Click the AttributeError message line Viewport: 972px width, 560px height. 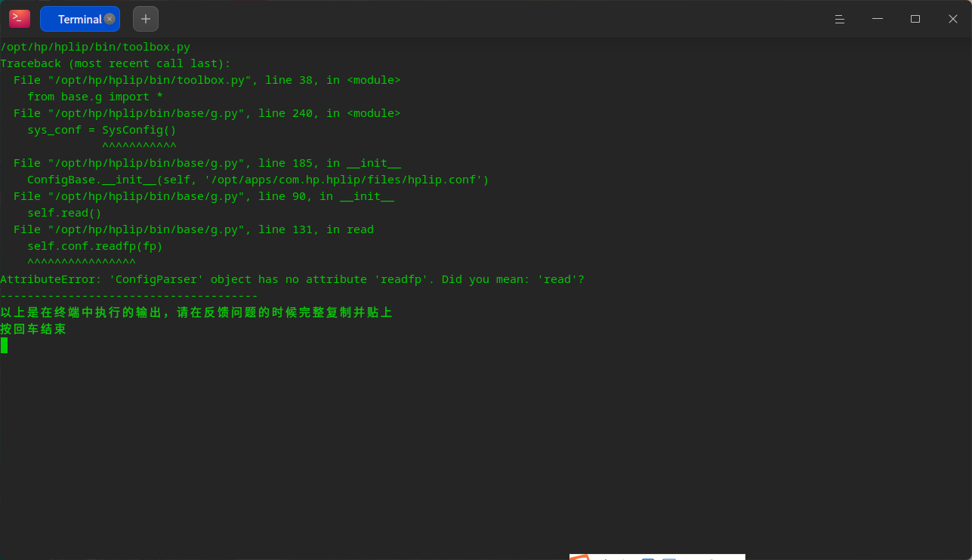click(x=292, y=279)
